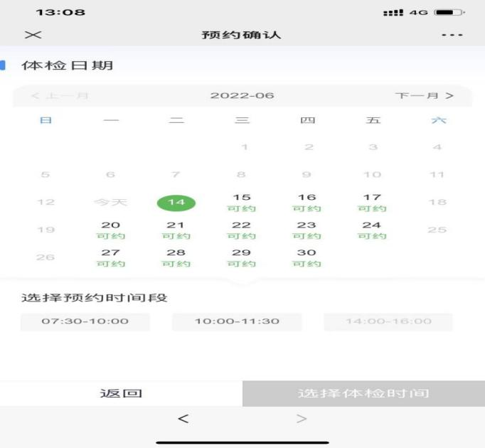The width and height of the screenshot is (485, 448).
Task: Select the highlighted date 14
Action: pos(176,203)
